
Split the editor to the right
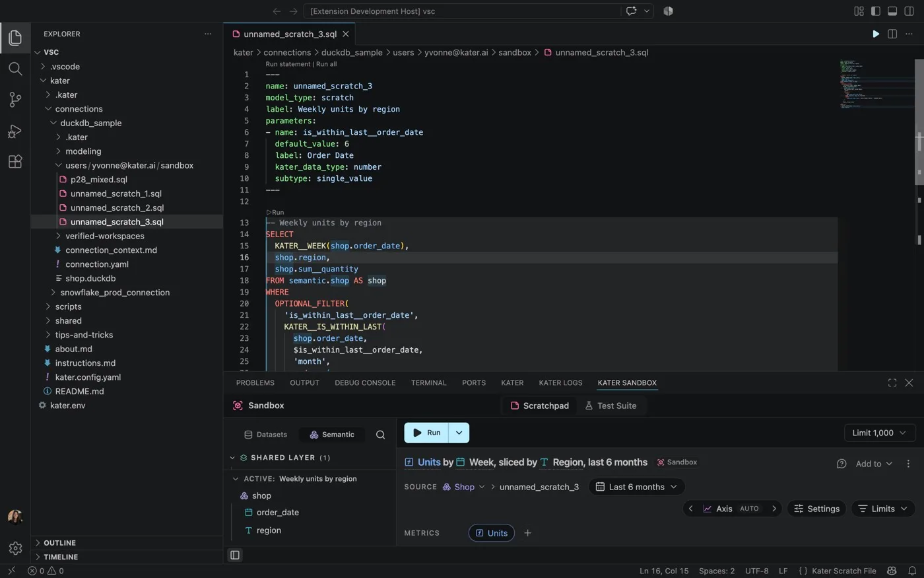892,34
